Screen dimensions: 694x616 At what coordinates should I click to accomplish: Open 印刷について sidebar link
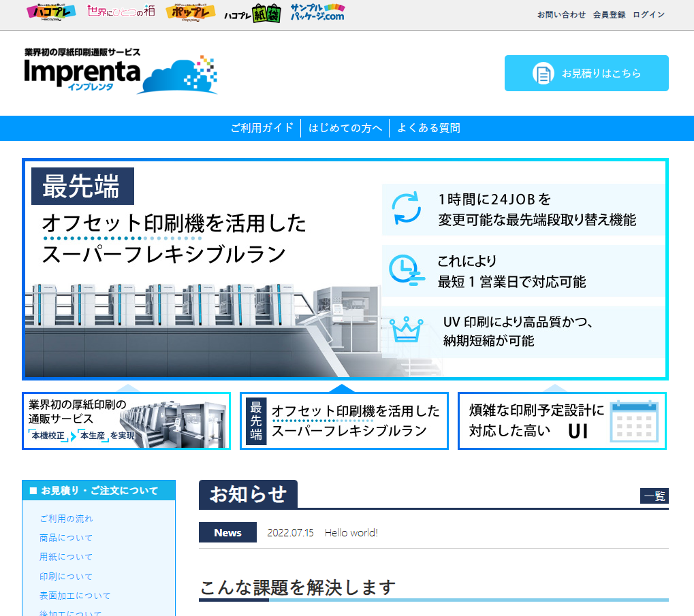[66, 577]
